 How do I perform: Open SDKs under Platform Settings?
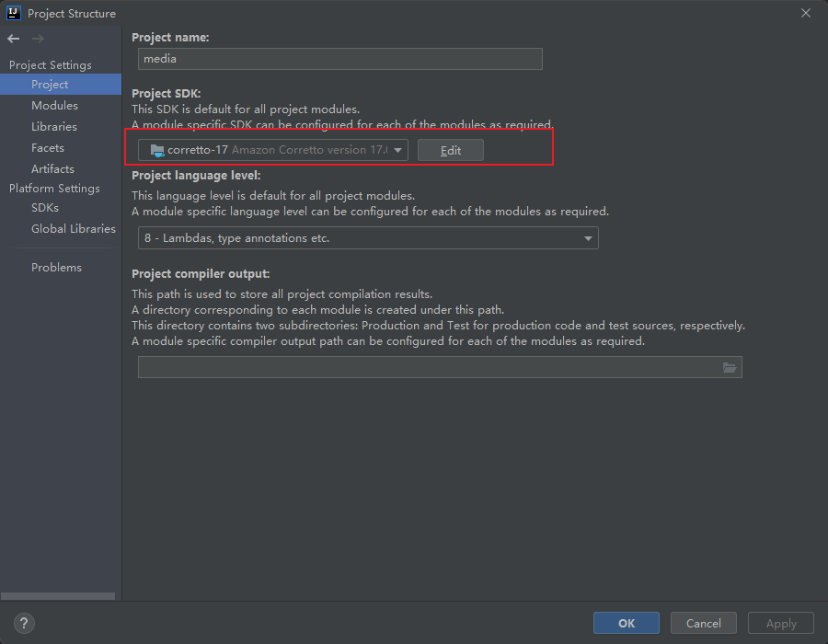(45, 208)
